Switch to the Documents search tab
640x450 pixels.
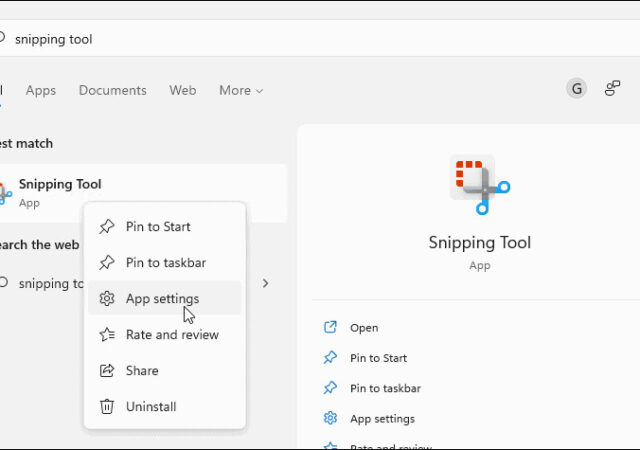tap(113, 90)
